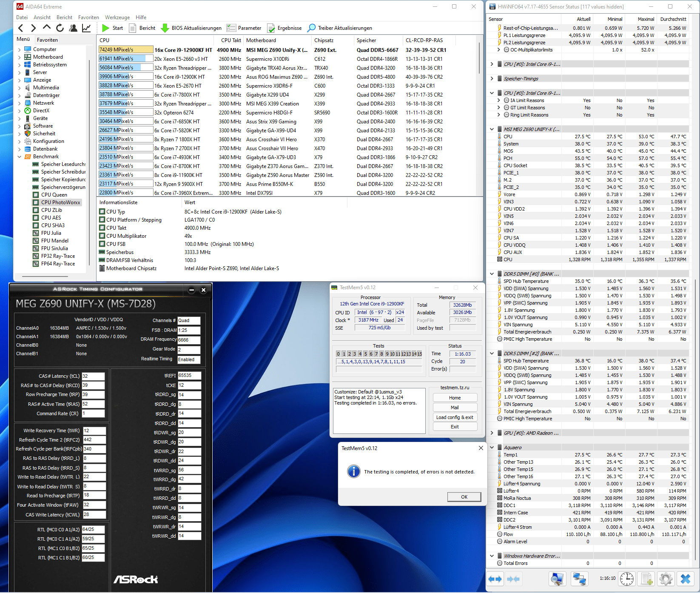Expand Speicher-Timings sensor group in HWiNFO
This screenshot has height=593, width=700.
click(492, 79)
